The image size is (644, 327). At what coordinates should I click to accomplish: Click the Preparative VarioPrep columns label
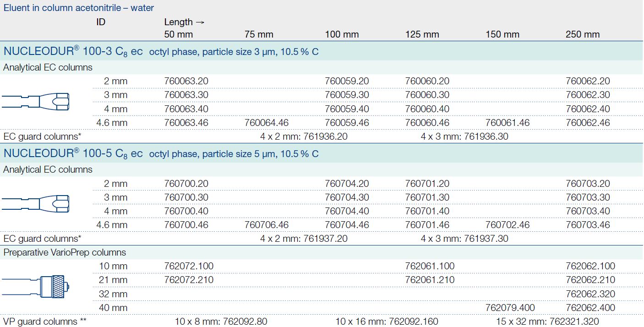click(x=65, y=252)
